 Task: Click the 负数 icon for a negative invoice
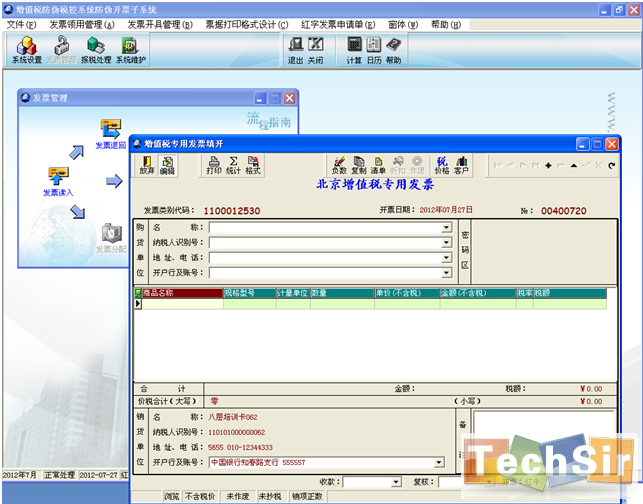click(339, 165)
